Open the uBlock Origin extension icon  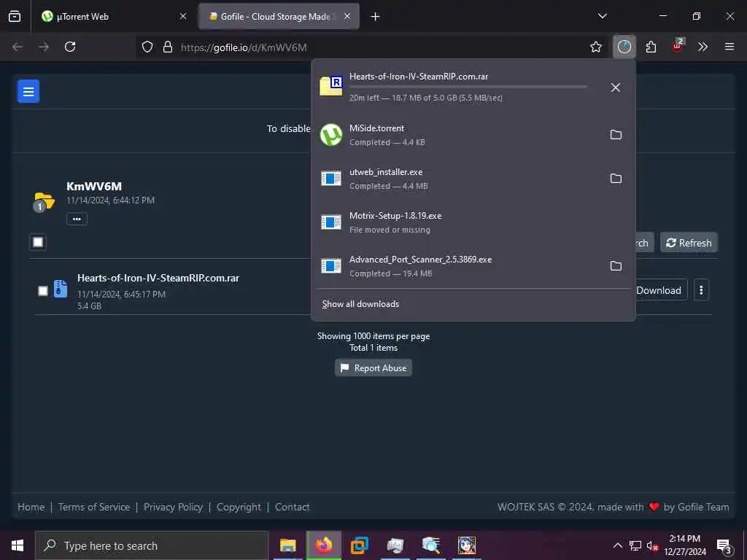(x=677, y=47)
